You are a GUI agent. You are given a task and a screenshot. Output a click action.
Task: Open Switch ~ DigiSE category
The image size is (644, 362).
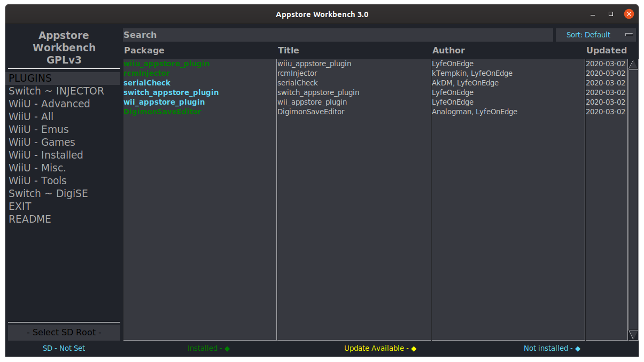64,193
